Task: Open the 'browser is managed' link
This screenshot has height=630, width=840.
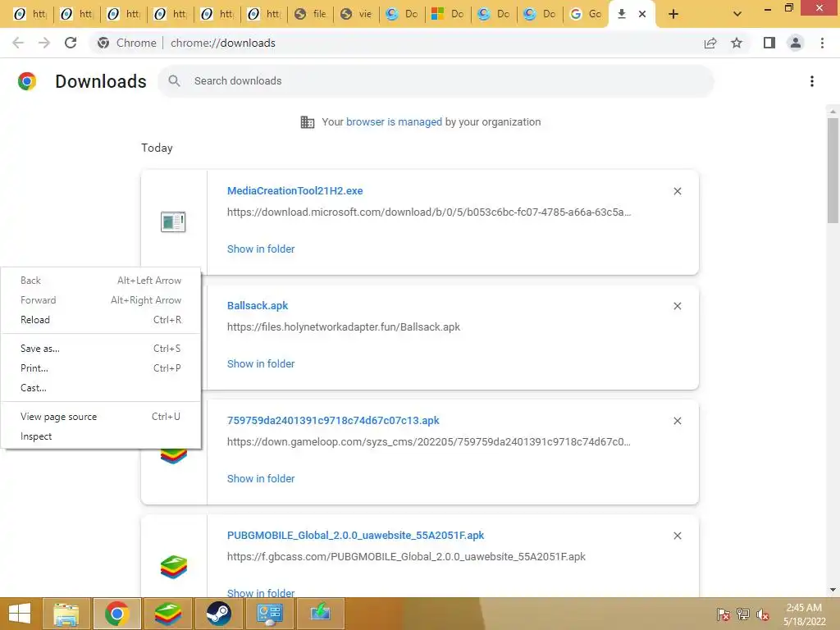Action: coord(395,122)
